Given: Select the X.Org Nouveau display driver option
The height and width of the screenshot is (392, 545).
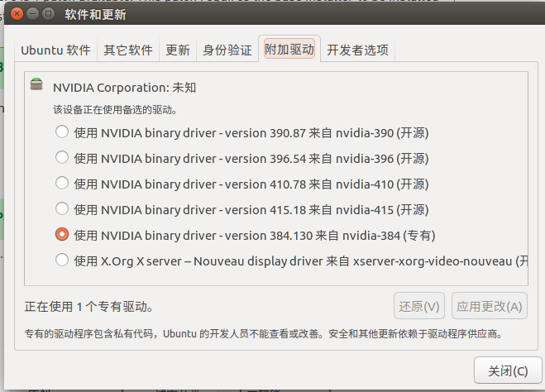Looking at the screenshot, I should click(62, 260).
